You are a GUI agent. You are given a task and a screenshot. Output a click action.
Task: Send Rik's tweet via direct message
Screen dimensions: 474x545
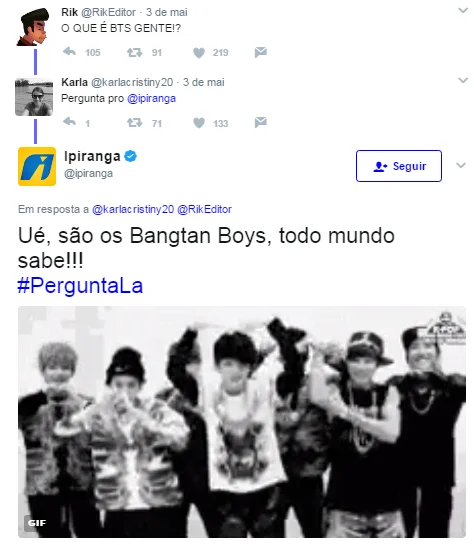coord(260,52)
